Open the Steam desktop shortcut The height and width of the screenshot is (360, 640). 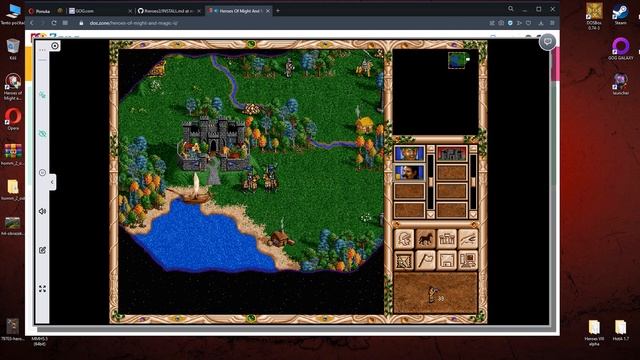pyautogui.click(x=620, y=15)
